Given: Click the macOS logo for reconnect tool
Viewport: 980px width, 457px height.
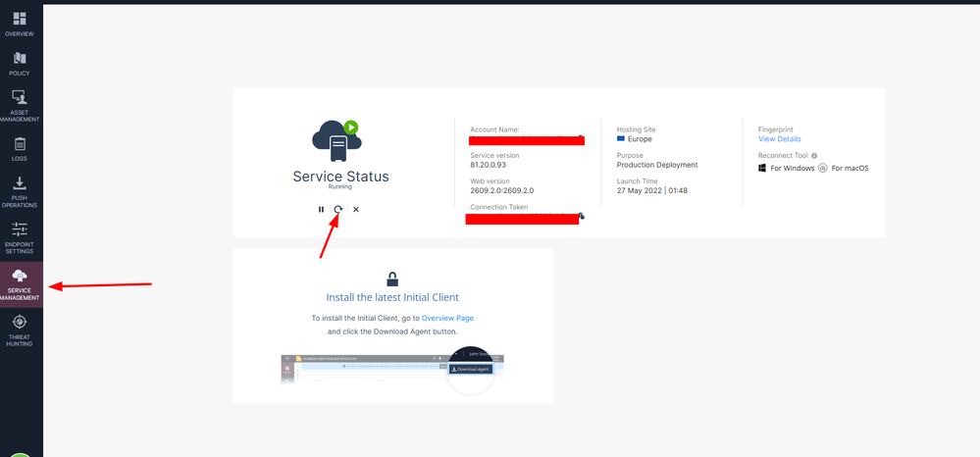Looking at the screenshot, I should 823,168.
